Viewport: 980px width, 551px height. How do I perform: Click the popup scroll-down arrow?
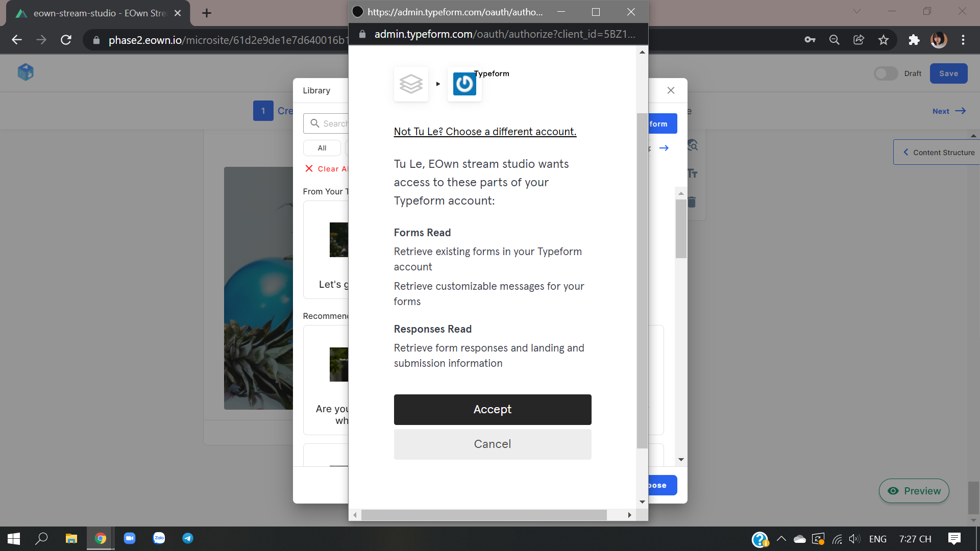click(x=642, y=502)
